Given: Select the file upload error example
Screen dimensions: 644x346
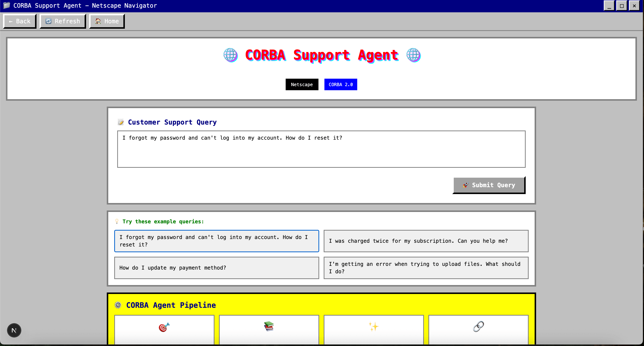Looking at the screenshot, I should [426, 268].
